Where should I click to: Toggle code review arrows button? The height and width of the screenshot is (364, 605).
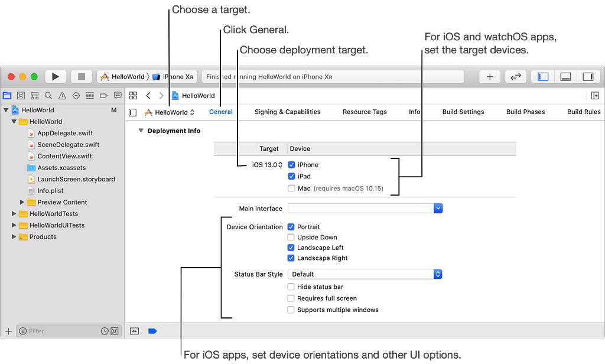tap(515, 76)
